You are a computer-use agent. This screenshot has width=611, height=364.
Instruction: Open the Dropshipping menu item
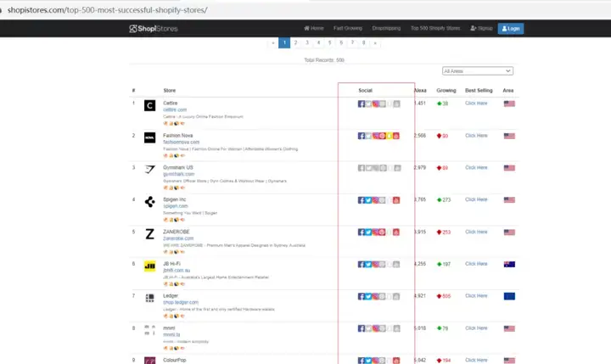pyautogui.click(x=386, y=29)
